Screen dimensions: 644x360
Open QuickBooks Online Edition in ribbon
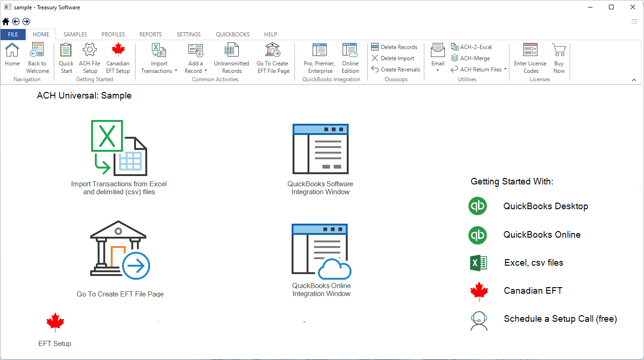click(350, 58)
